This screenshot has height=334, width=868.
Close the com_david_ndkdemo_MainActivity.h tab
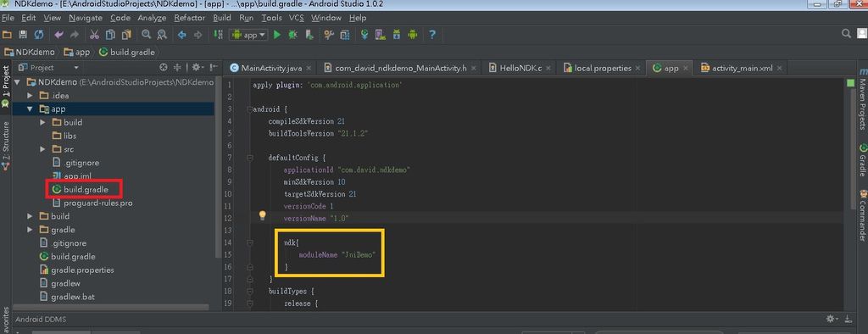(x=472, y=68)
